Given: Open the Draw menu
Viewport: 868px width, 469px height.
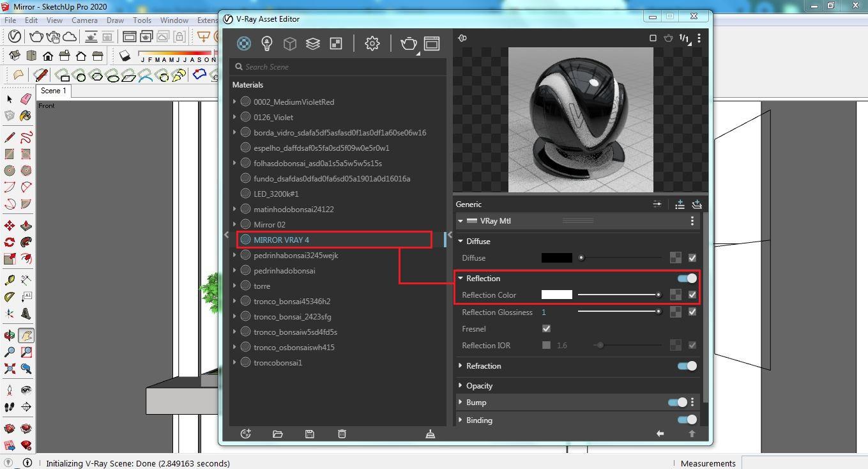Looking at the screenshot, I should (x=115, y=20).
